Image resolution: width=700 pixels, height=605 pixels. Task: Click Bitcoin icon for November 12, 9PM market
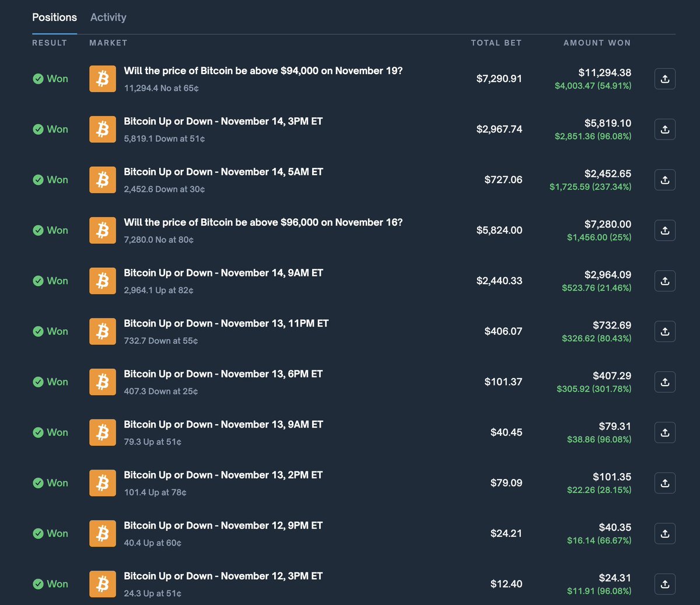(103, 534)
